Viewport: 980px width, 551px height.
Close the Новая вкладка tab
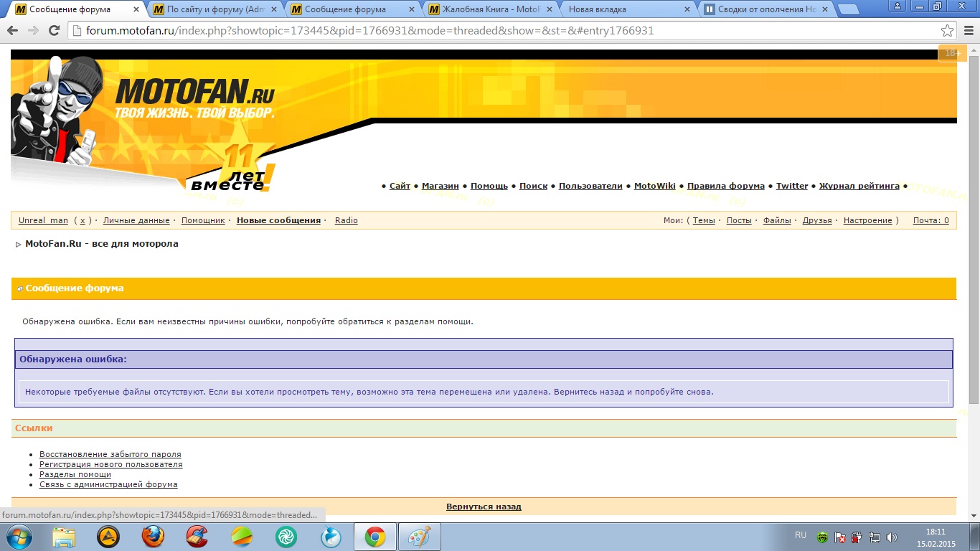pos(687,9)
